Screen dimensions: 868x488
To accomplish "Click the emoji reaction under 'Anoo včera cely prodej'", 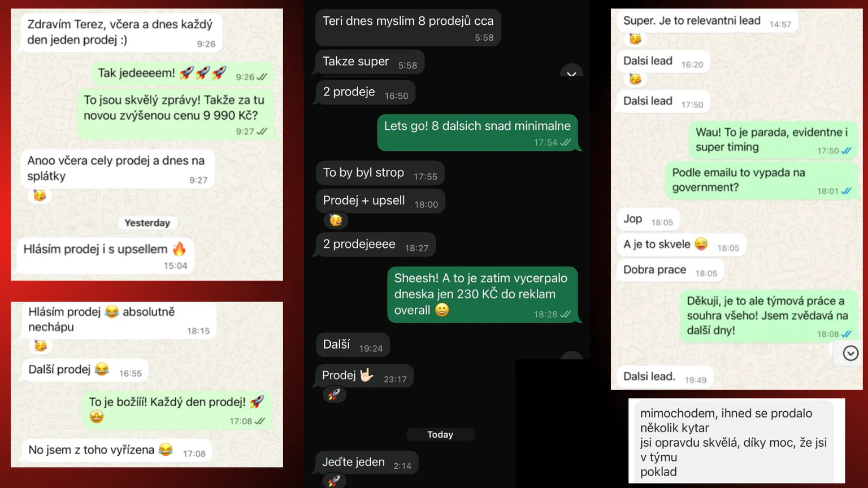I will [x=40, y=195].
